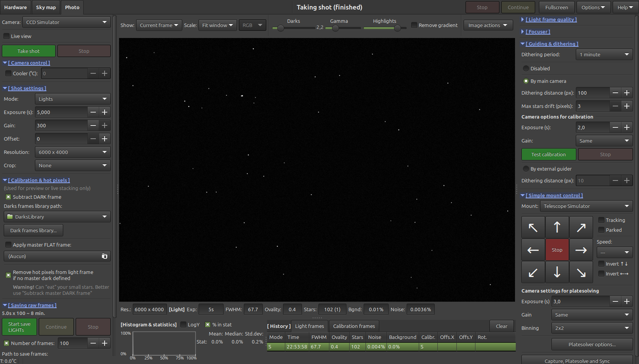
Task: Click the green Take shot button
Action: click(x=29, y=51)
